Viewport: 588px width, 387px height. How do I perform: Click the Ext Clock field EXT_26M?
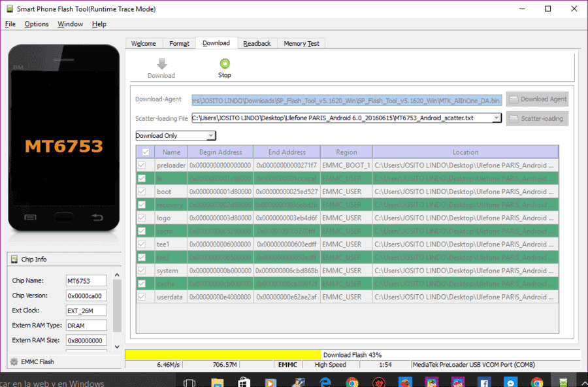coord(86,311)
